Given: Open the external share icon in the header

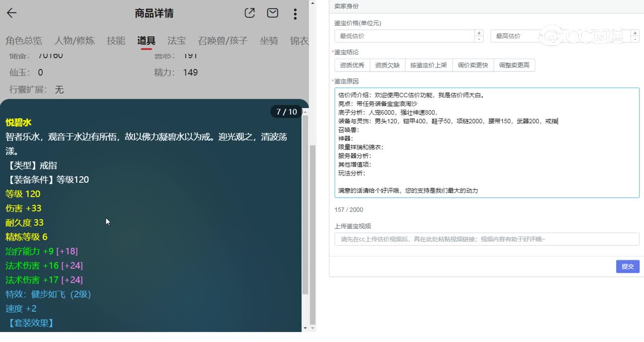Looking at the screenshot, I should pos(250,14).
